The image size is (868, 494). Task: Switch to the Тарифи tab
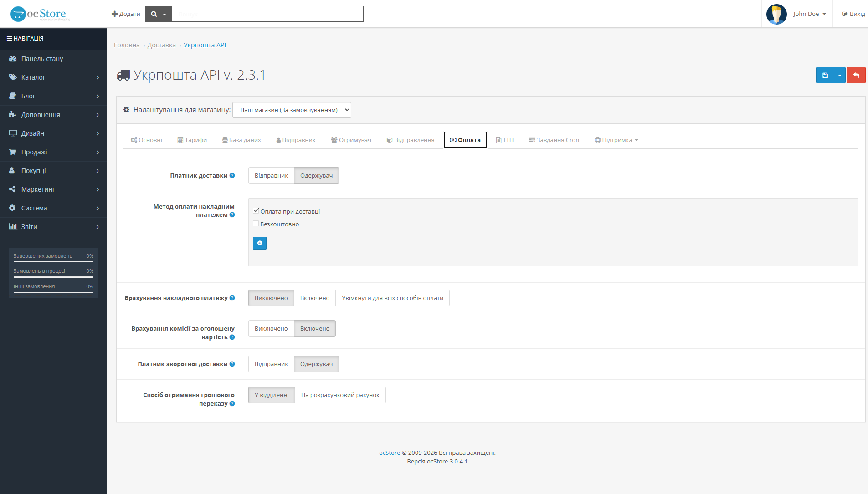tap(192, 140)
